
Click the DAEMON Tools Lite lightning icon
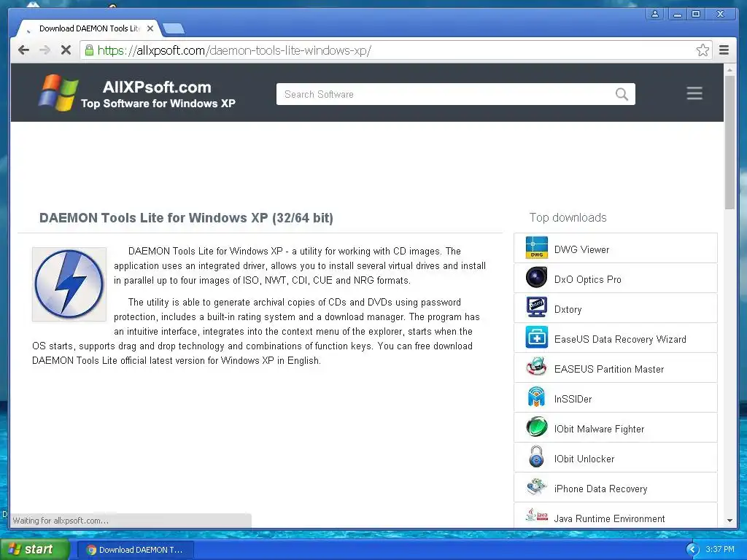69,284
